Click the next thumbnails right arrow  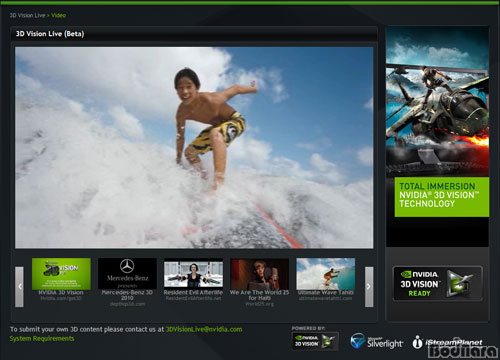pyautogui.click(x=369, y=287)
